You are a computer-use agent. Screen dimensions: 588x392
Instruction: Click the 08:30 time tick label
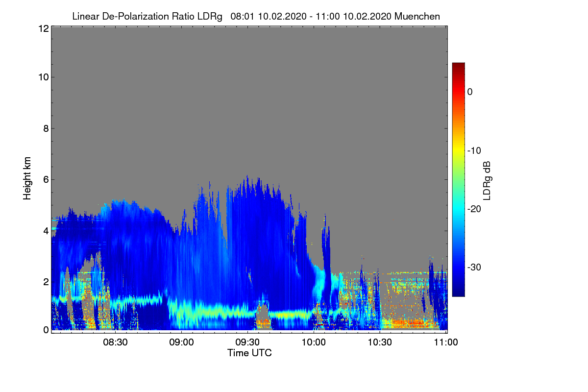(x=115, y=343)
